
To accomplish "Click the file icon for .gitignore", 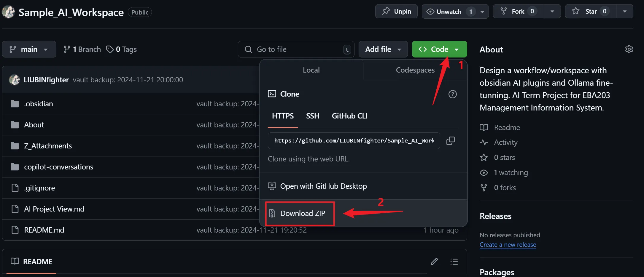I will [x=15, y=188].
